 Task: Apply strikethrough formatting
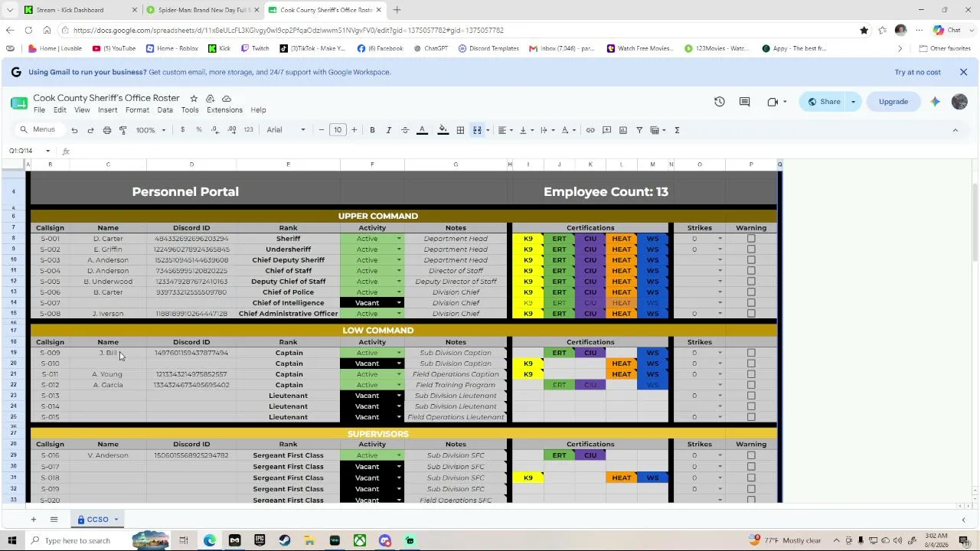click(x=405, y=130)
